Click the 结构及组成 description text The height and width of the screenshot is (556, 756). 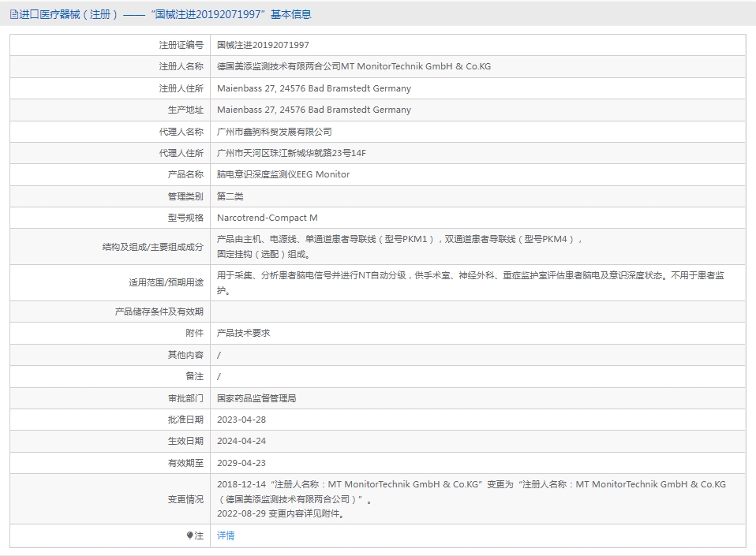pos(399,239)
